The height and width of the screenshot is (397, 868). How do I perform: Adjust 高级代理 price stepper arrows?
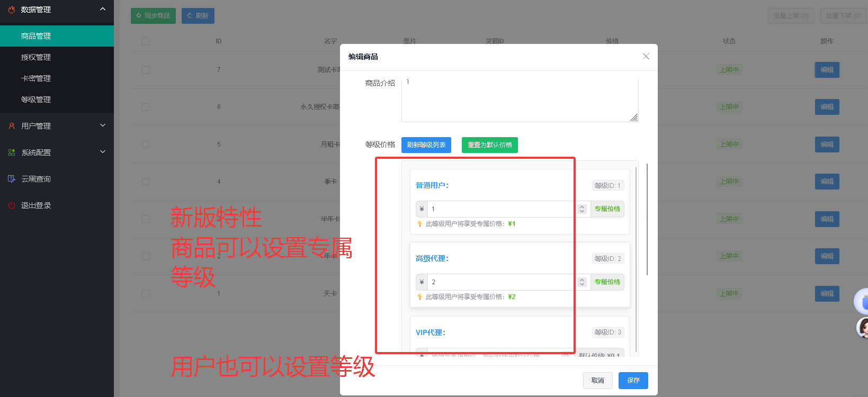coord(582,282)
